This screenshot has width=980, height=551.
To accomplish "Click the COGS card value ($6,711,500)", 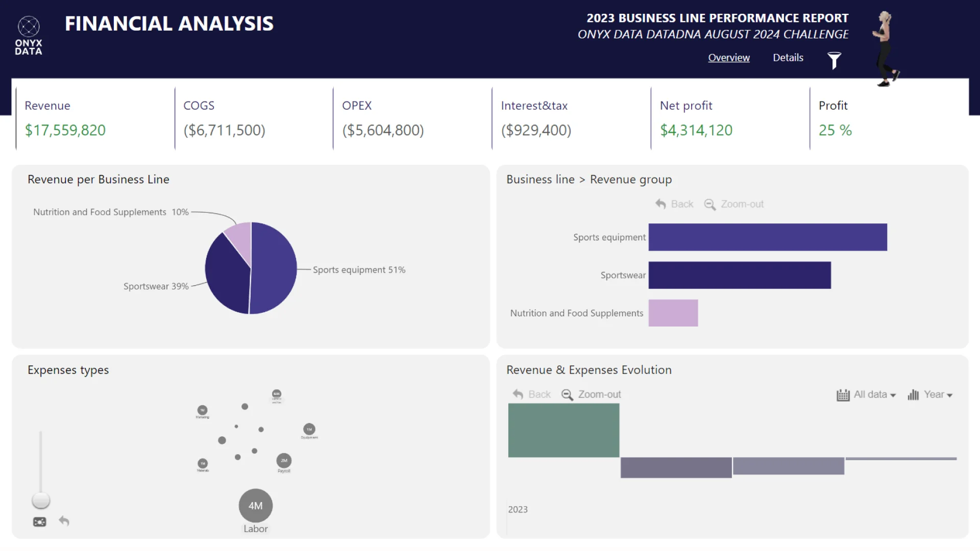I will point(225,130).
